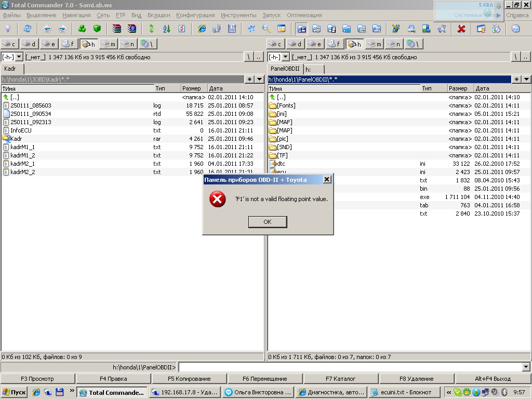Viewport: 532px width, 399px height.
Task: Click the F5 Копирование button
Action: (x=189, y=379)
